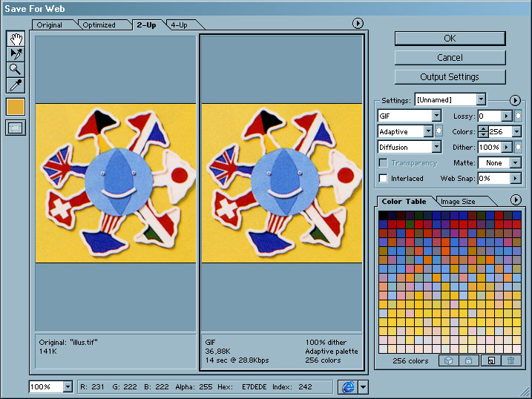This screenshot has height=399, width=532.
Task: Click the "36,88K" file size text
Action: pos(217,352)
